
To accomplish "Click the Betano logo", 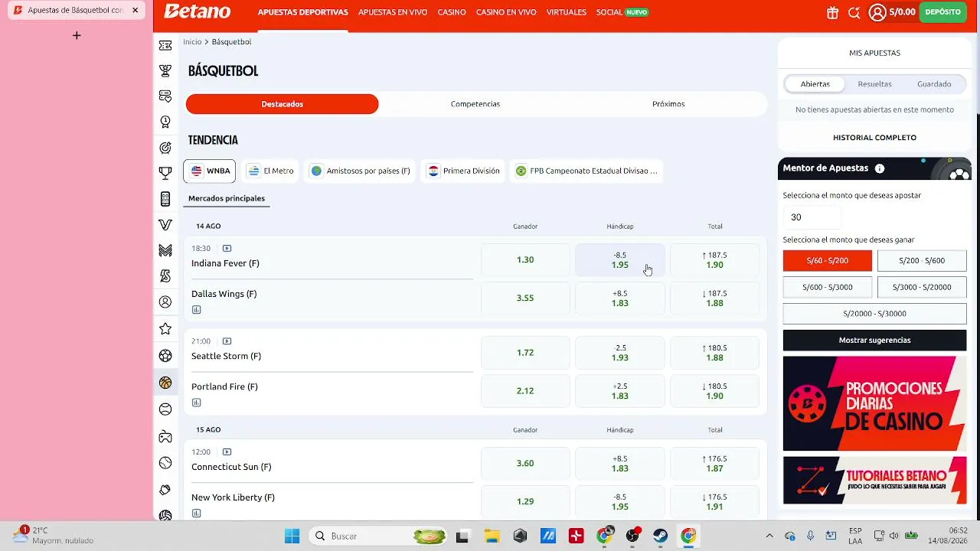I will 197,12.
